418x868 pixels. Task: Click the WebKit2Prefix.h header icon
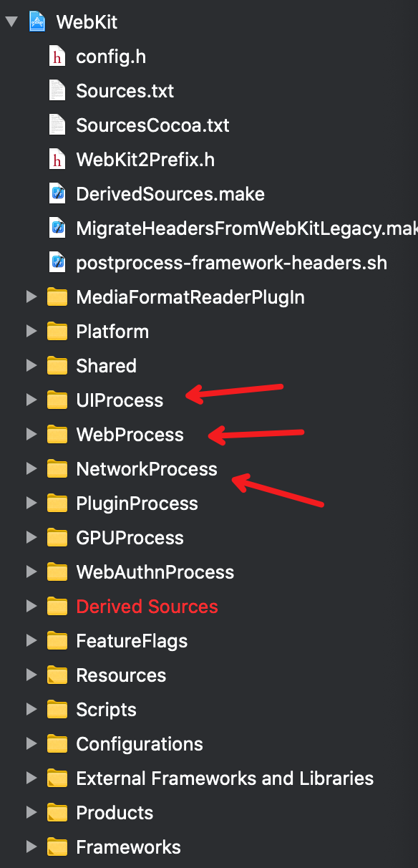coord(56,159)
